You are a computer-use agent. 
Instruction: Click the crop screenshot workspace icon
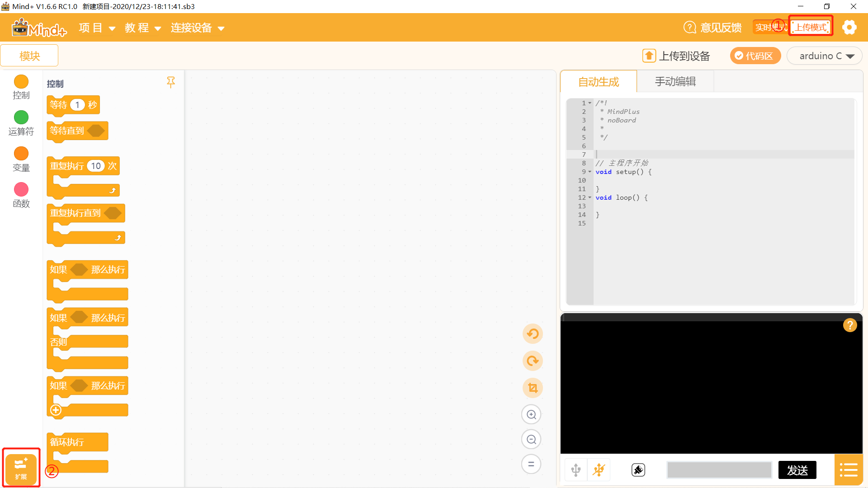[x=533, y=388]
